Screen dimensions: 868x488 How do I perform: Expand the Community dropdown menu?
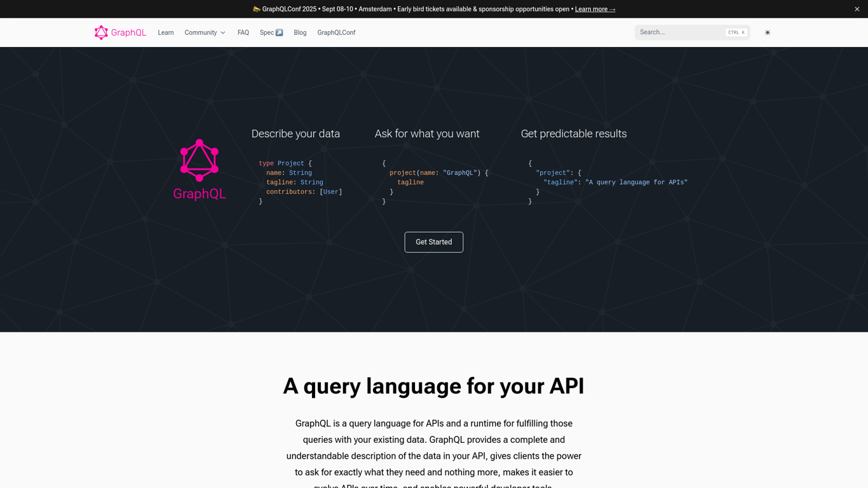(x=205, y=32)
